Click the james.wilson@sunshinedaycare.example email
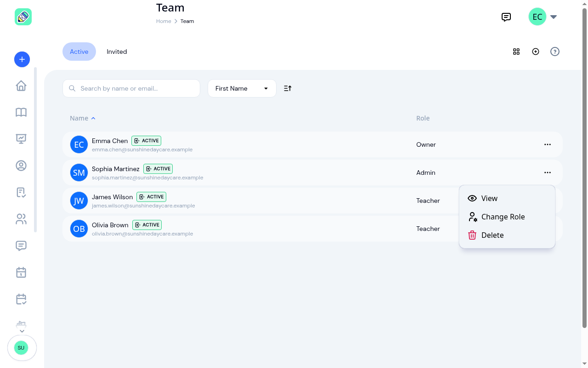The width and height of the screenshot is (588, 368). click(143, 206)
